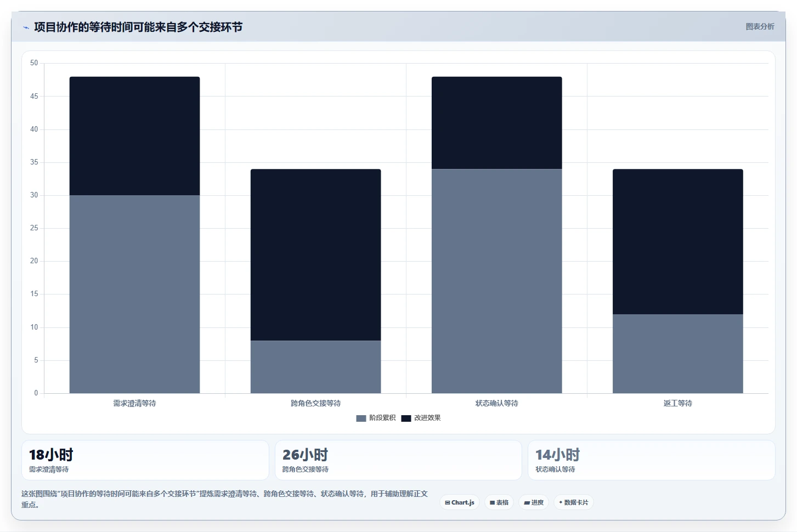Click the y-axis value 50
This screenshot has width=797, height=532.
pyautogui.click(x=34, y=63)
